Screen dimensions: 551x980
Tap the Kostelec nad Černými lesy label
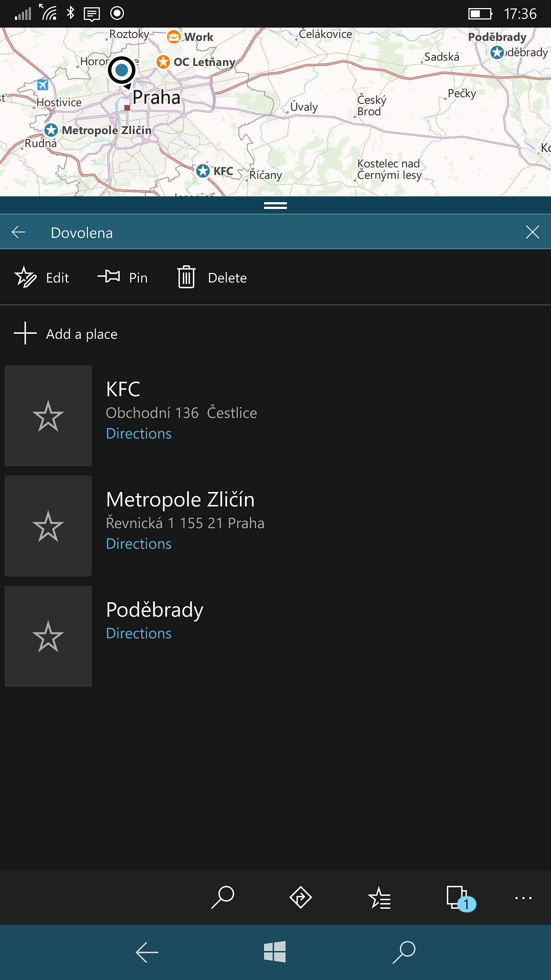(x=389, y=169)
